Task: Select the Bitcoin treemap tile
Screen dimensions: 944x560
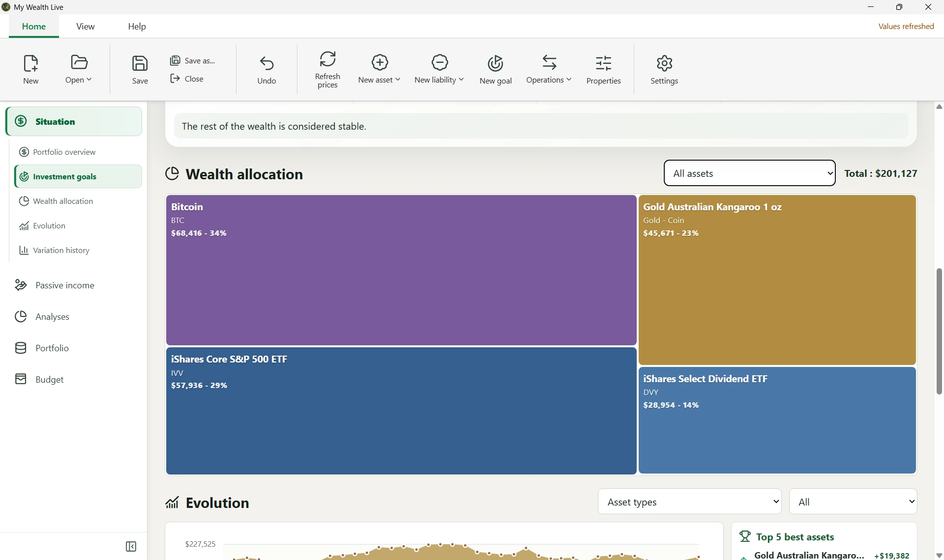Action: [401, 270]
